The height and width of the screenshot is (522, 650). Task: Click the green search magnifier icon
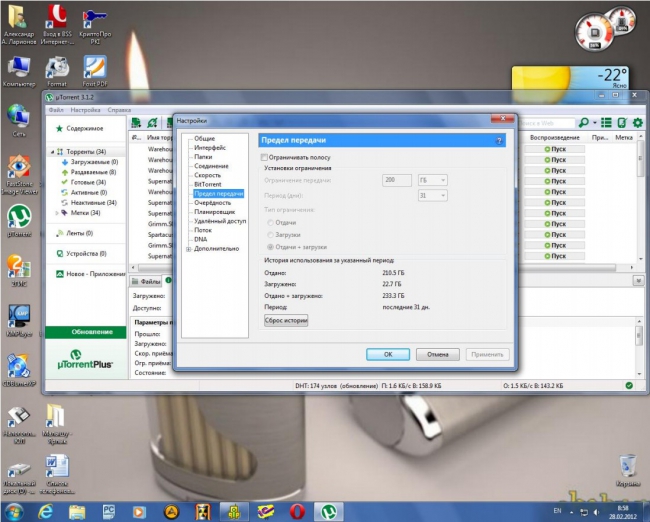[x=584, y=123]
